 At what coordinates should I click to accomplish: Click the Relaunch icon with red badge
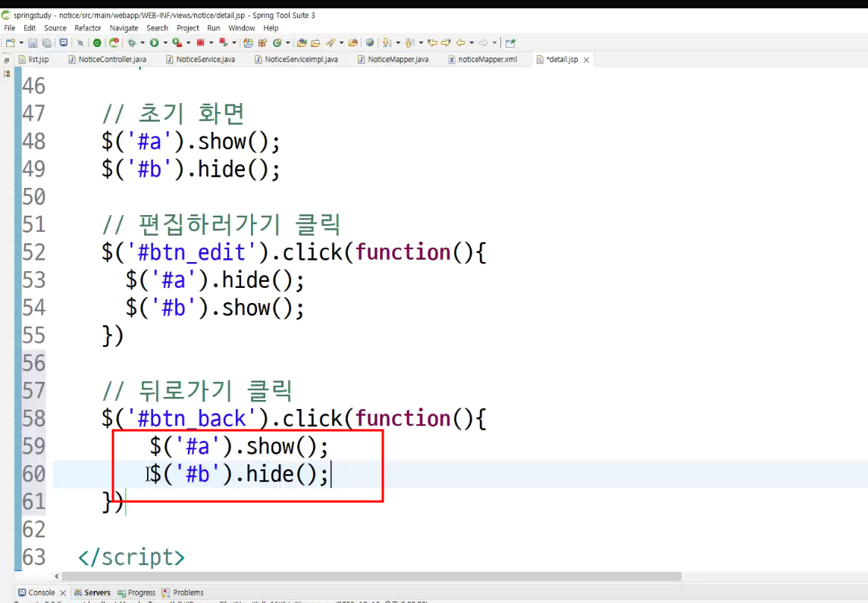coord(114,42)
